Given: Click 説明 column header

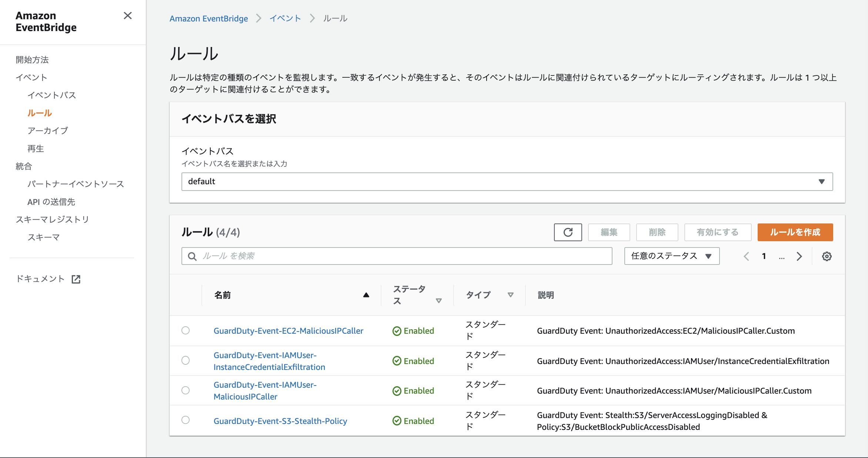Looking at the screenshot, I should pos(546,295).
